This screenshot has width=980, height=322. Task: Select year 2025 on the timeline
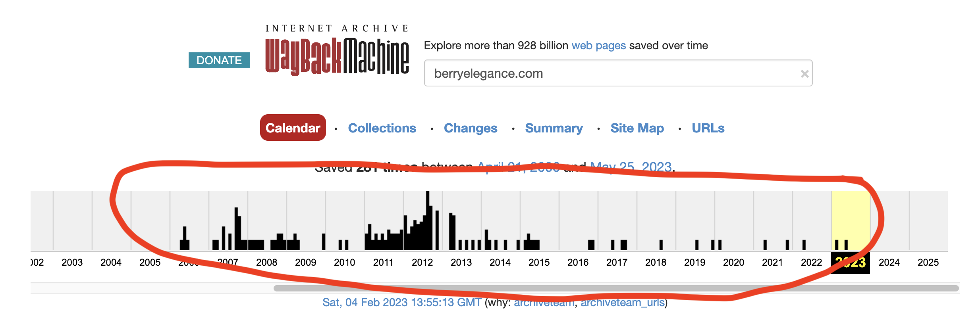[928, 263]
